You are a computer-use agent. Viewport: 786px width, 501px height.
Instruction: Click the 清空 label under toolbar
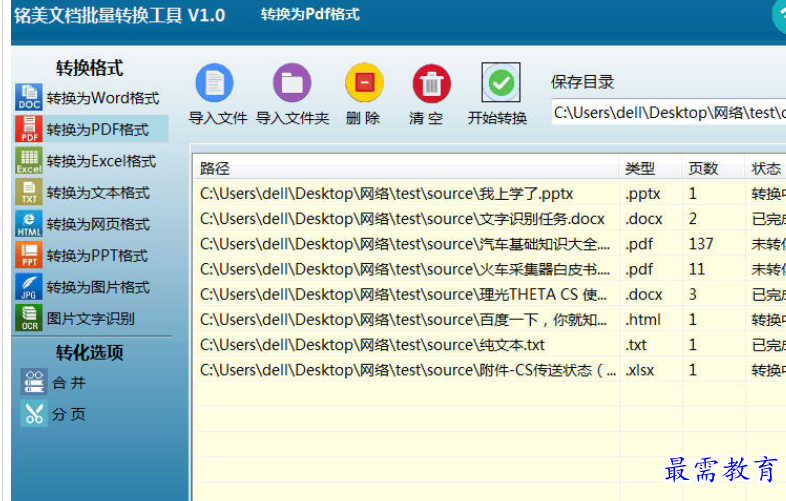point(426,118)
